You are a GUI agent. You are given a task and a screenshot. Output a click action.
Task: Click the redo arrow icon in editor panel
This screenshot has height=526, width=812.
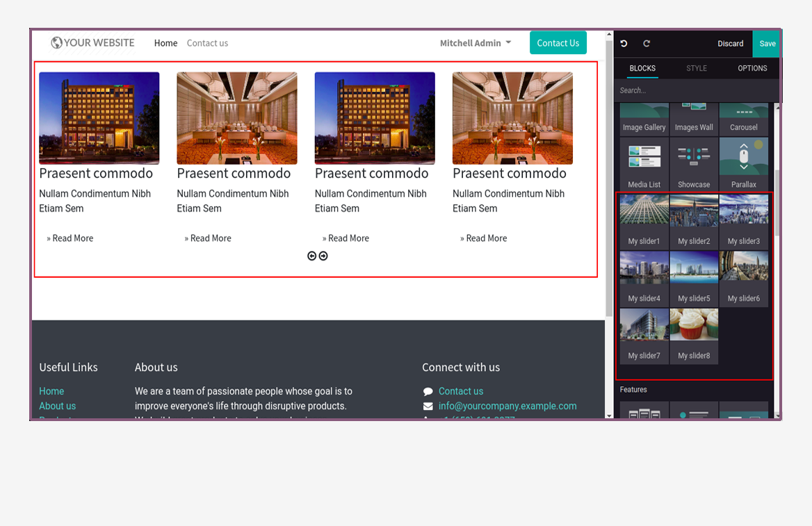tap(647, 44)
